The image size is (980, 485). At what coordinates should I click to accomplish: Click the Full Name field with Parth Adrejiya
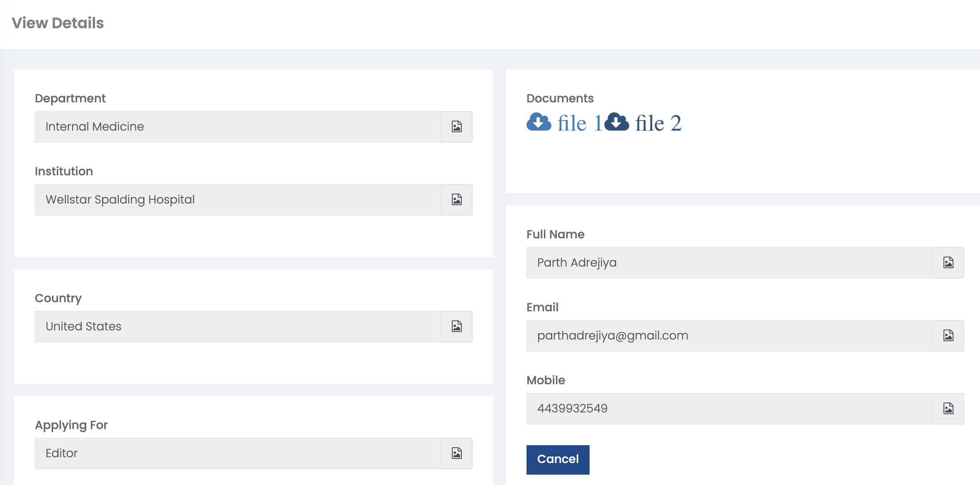(729, 263)
